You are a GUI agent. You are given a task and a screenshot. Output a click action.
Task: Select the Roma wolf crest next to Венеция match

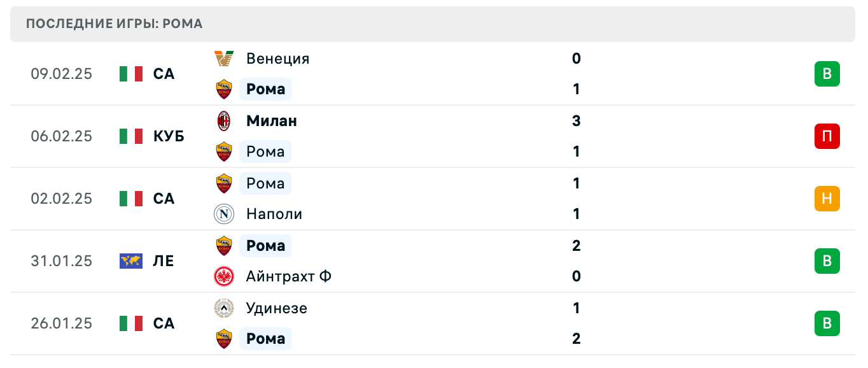click(224, 89)
